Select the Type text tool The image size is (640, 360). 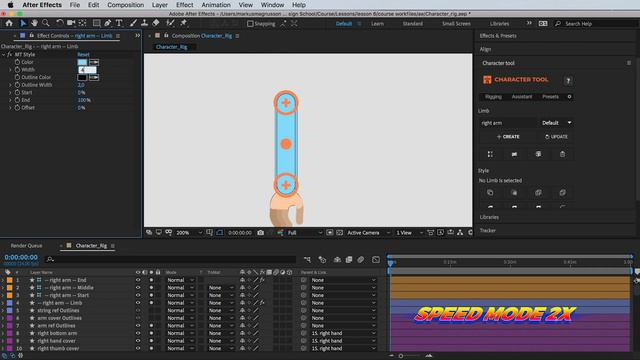click(x=119, y=23)
